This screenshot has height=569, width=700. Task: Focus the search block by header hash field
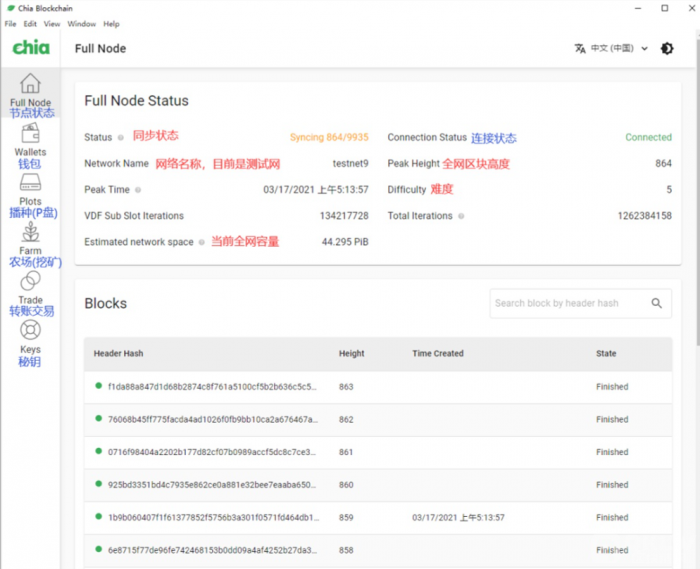pyautogui.click(x=580, y=303)
